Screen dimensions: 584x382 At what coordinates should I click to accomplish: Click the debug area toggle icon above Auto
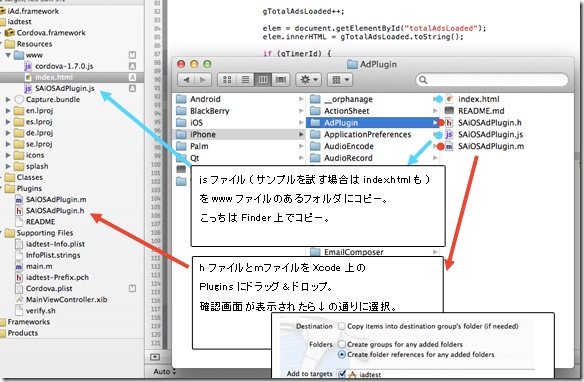[x=155, y=357]
